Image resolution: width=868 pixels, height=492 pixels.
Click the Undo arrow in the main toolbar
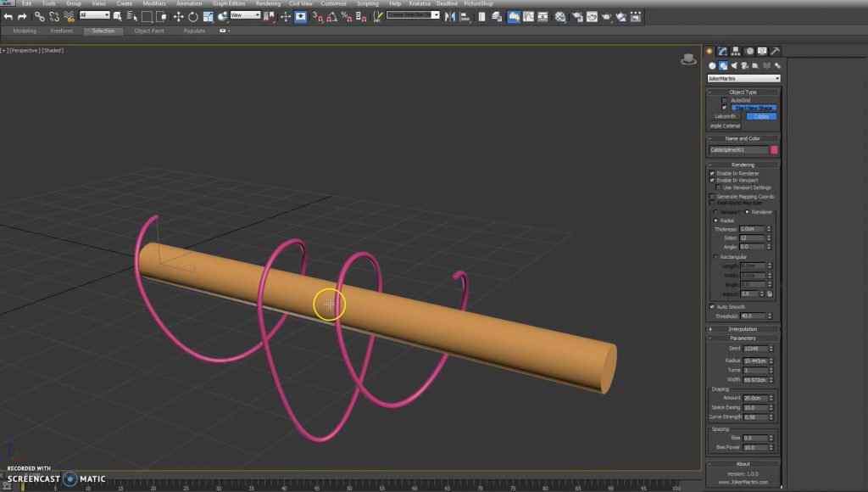tap(8, 16)
